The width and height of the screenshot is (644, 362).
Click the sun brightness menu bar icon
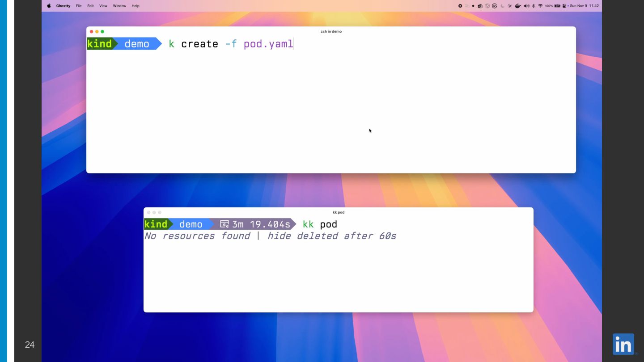point(510,6)
